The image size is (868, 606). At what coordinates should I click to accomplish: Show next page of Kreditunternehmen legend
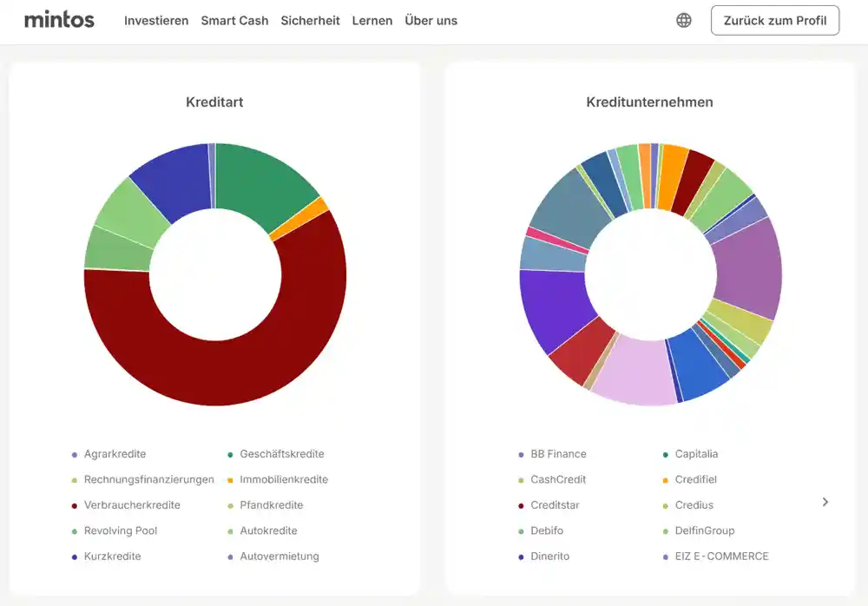pos(825,502)
